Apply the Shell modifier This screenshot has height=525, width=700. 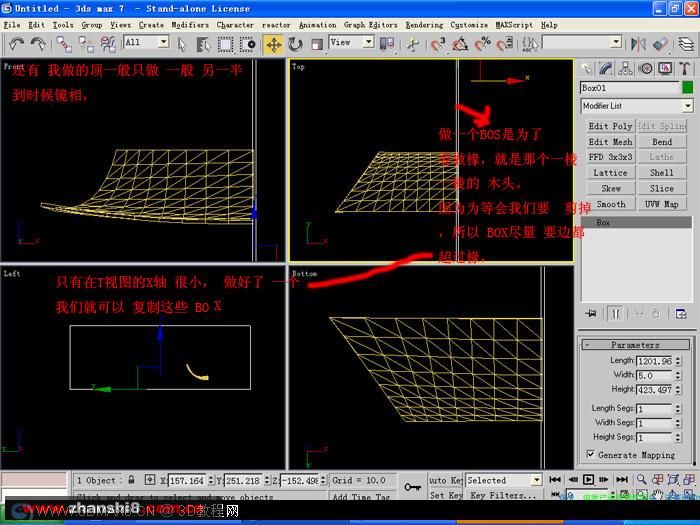point(662,173)
